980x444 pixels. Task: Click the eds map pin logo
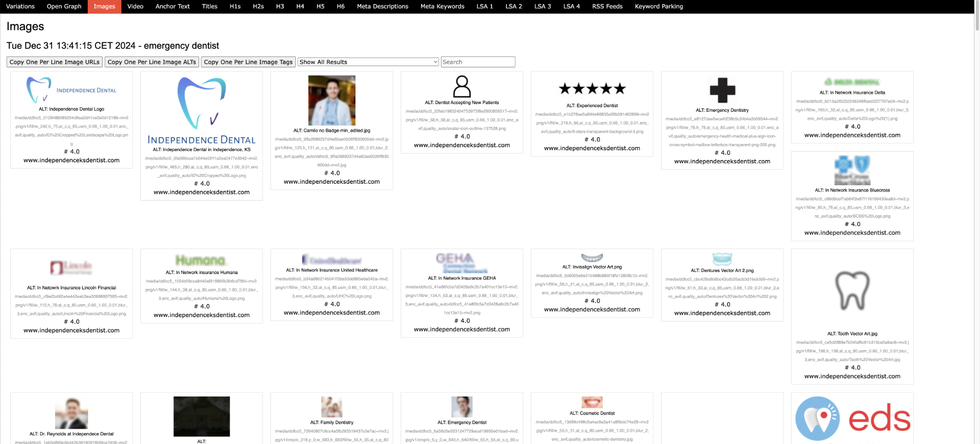pos(852,418)
